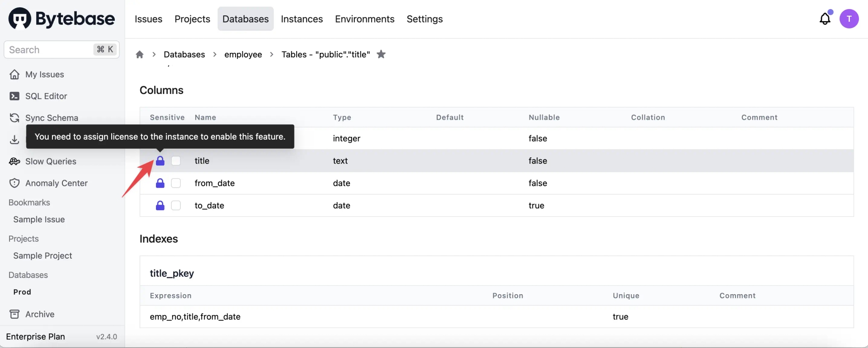Click the title column name
Viewport: 868px width, 348px height.
[202, 161]
